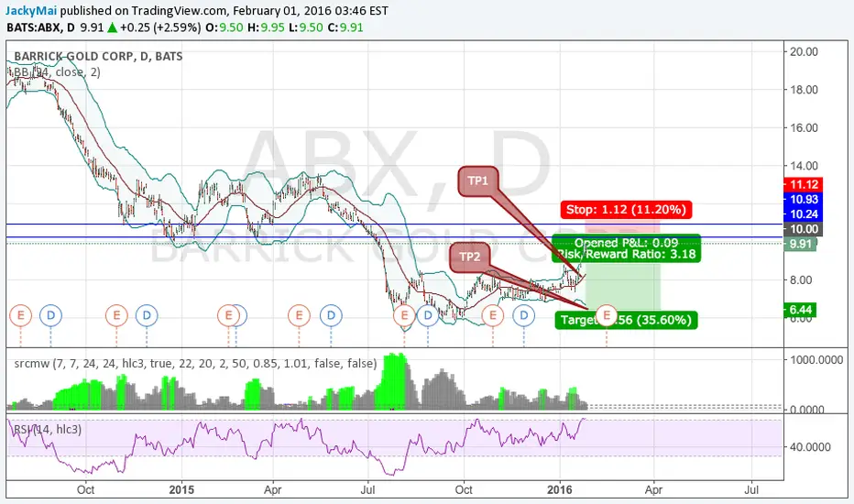Click the blue 10.93 price tag
The image size is (854, 504).
coord(804,200)
